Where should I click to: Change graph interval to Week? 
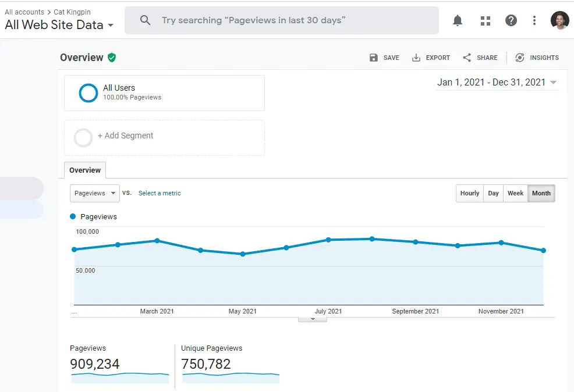tap(515, 193)
